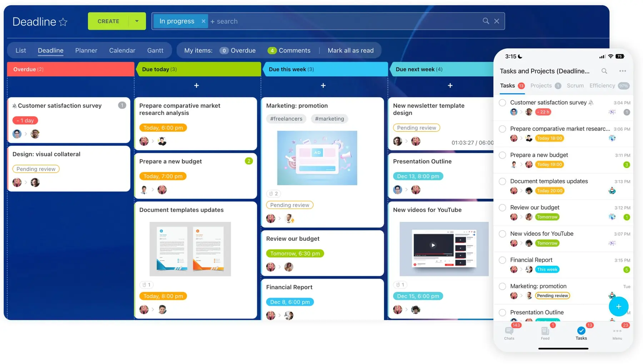Click the attachment paperclip on Marketing promotion card
643x364 pixels.
coord(273,194)
